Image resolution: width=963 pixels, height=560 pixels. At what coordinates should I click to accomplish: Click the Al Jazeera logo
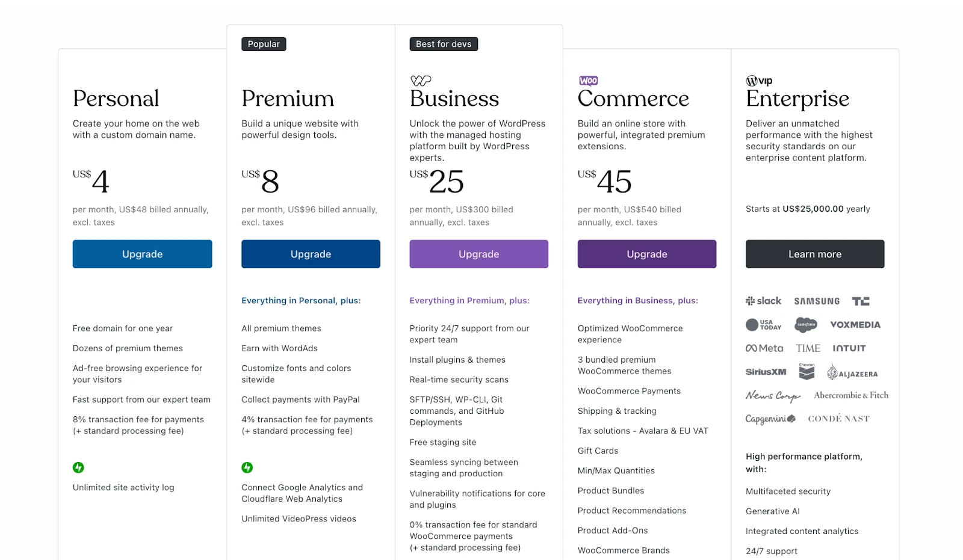852,373
